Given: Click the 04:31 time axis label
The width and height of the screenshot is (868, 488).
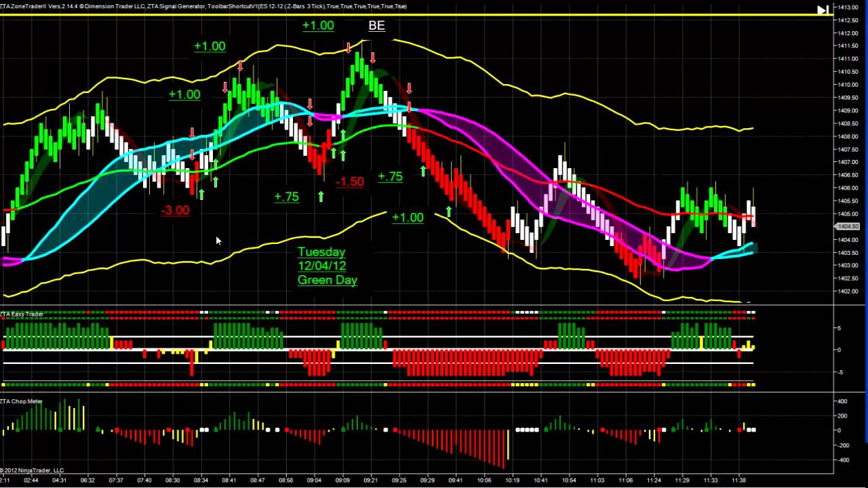Looking at the screenshot, I should (59, 480).
